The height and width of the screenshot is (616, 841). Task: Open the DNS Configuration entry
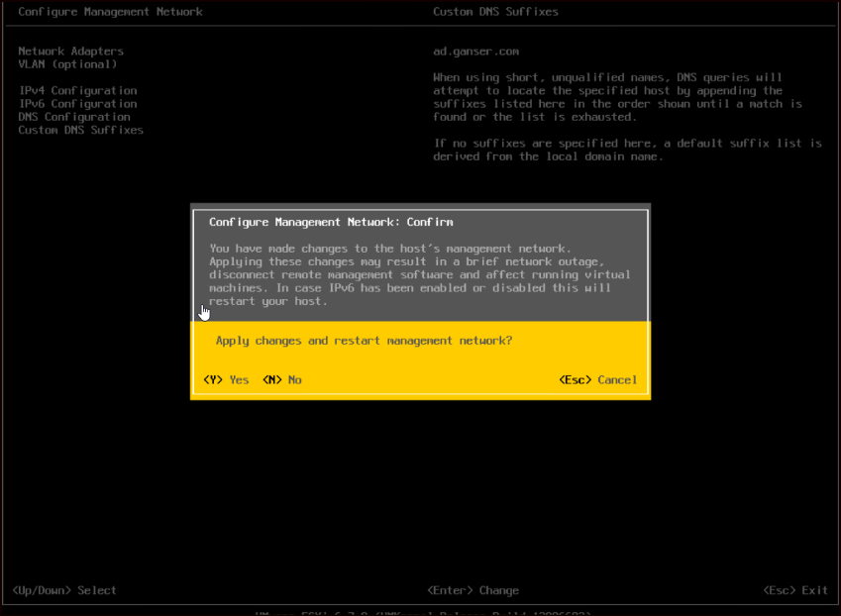pos(71,116)
